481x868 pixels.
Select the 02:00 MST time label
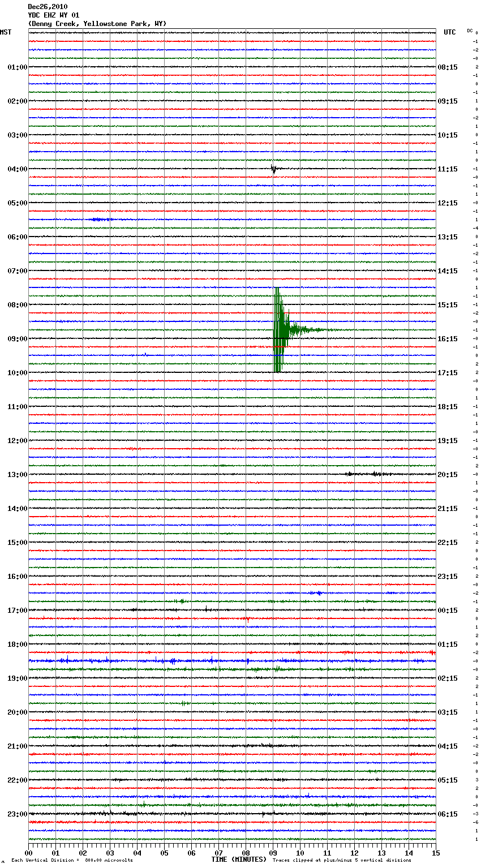point(17,101)
